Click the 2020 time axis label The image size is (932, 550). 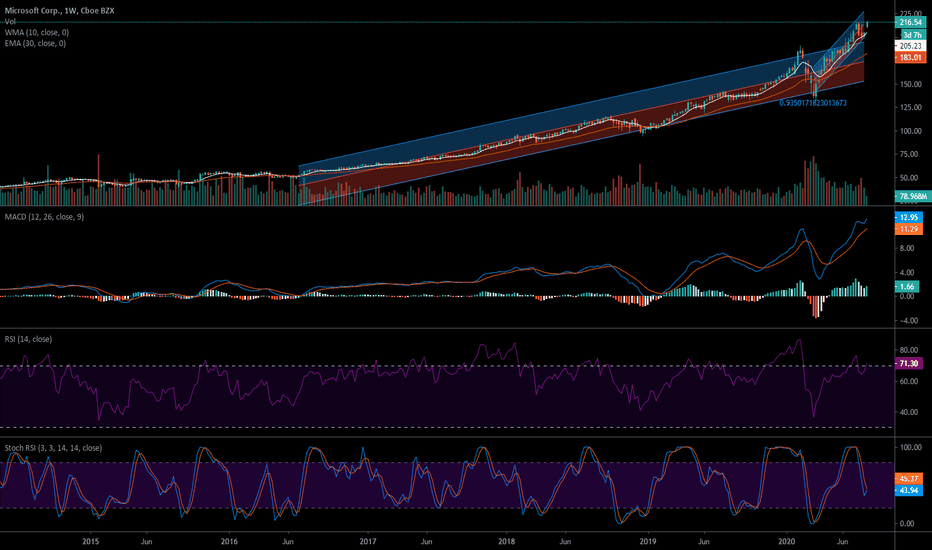[786, 542]
